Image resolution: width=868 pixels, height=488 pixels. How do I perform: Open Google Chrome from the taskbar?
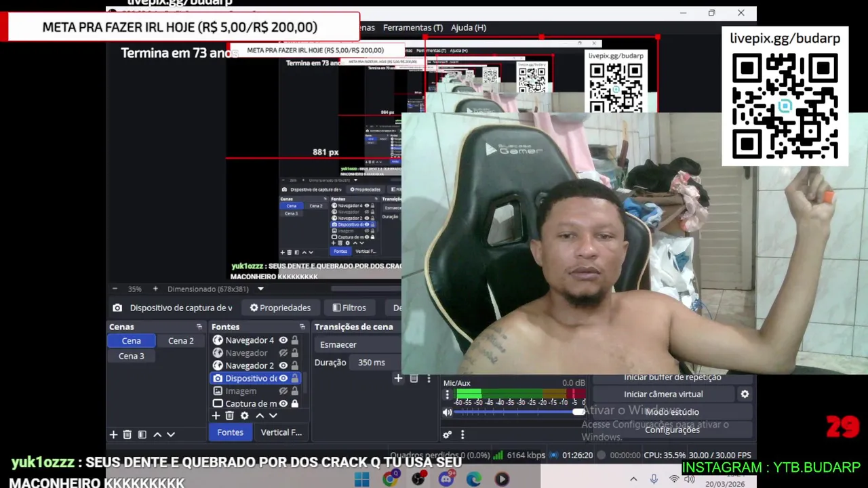click(x=390, y=479)
